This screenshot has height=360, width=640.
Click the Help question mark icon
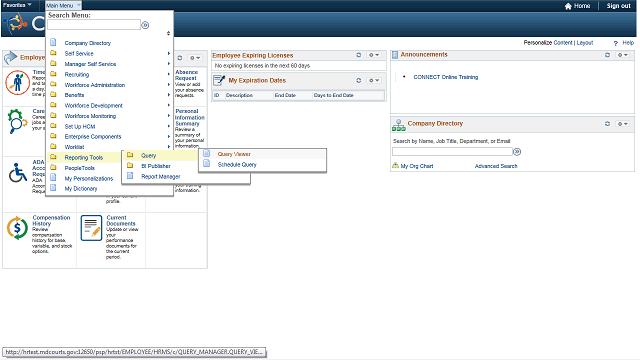pyautogui.click(x=616, y=43)
